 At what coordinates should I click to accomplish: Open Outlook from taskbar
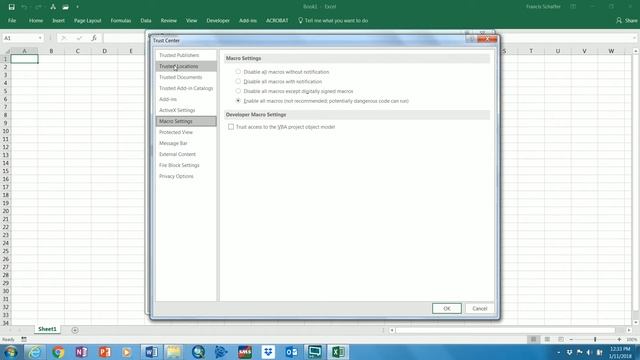[291, 352]
